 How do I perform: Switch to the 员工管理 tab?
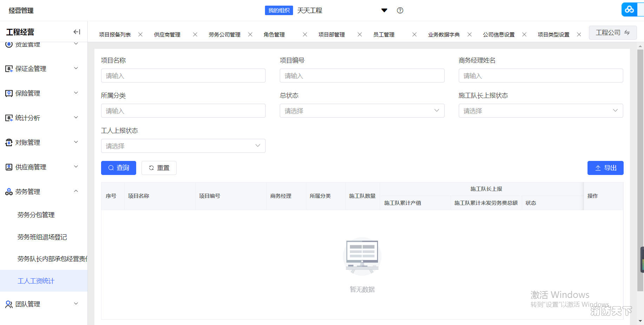[x=384, y=34]
